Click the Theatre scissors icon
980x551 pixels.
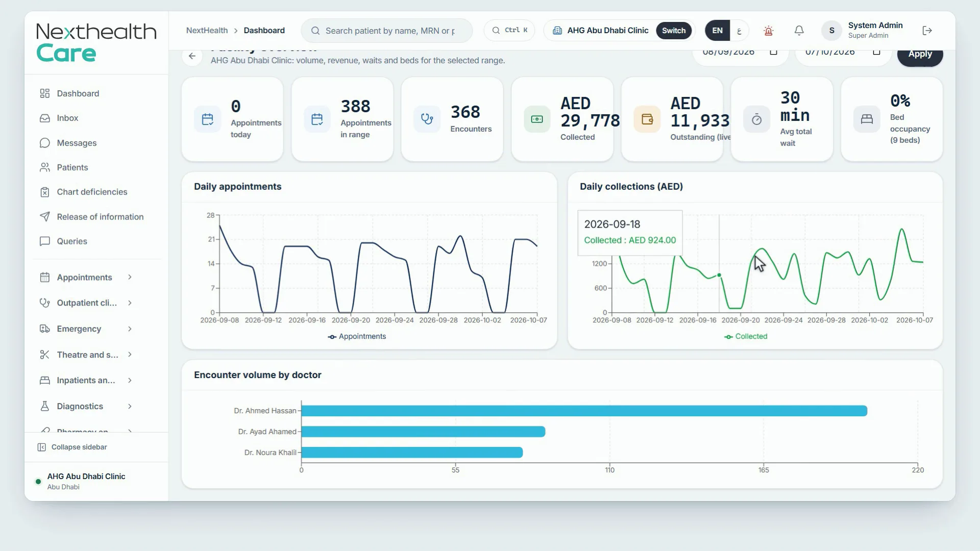(x=45, y=355)
